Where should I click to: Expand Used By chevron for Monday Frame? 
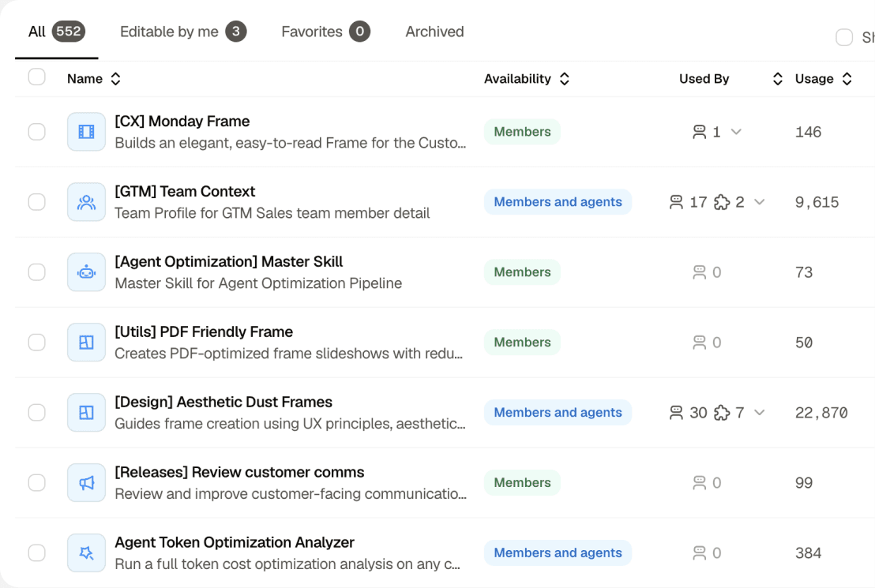(736, 132)
